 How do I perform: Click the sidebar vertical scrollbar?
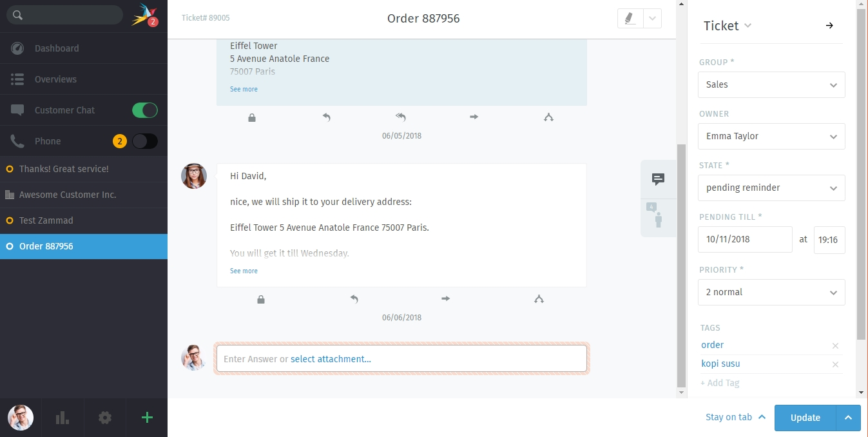click(x=862, y=174)
